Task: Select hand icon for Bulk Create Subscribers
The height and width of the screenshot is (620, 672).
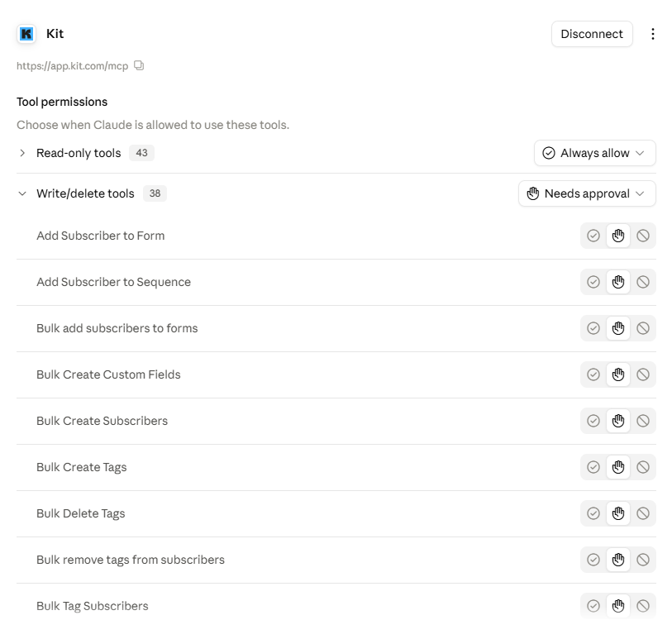Action: click(618, 421)
